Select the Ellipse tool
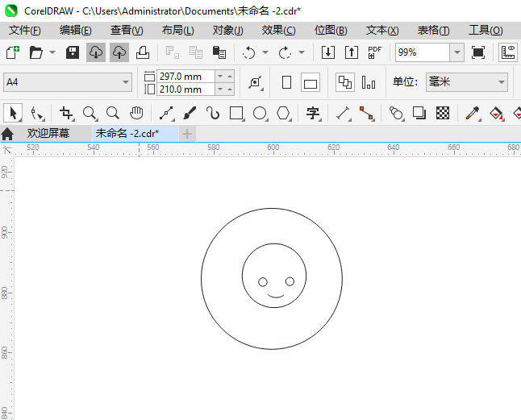Screen dimensions: 521x420 pos(260,113)
